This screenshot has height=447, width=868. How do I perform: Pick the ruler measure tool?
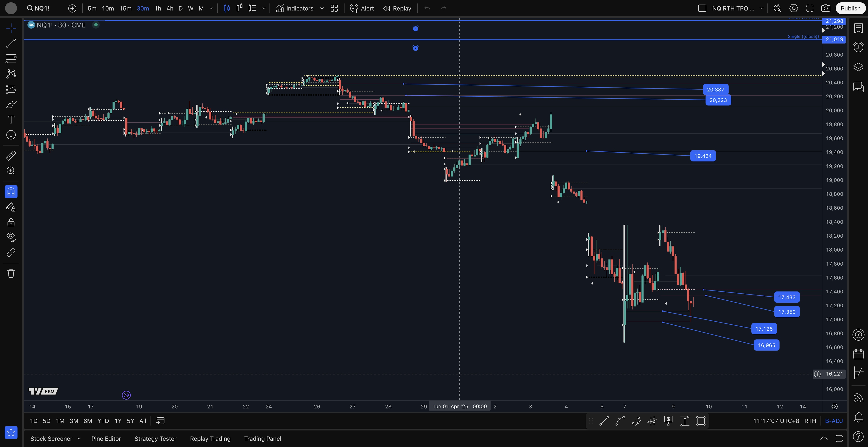[11, 155]
